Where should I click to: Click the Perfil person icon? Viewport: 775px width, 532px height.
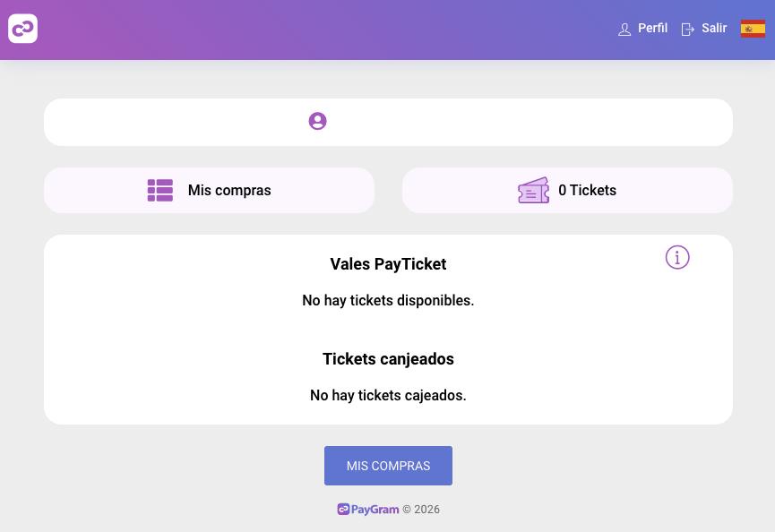pyautogui.click(x=624, y=30)
